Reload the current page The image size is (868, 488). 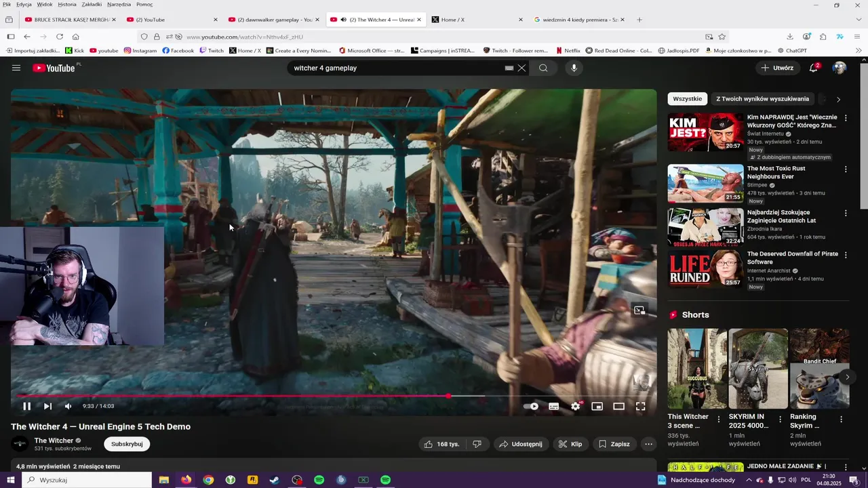[x=60, y=37]
